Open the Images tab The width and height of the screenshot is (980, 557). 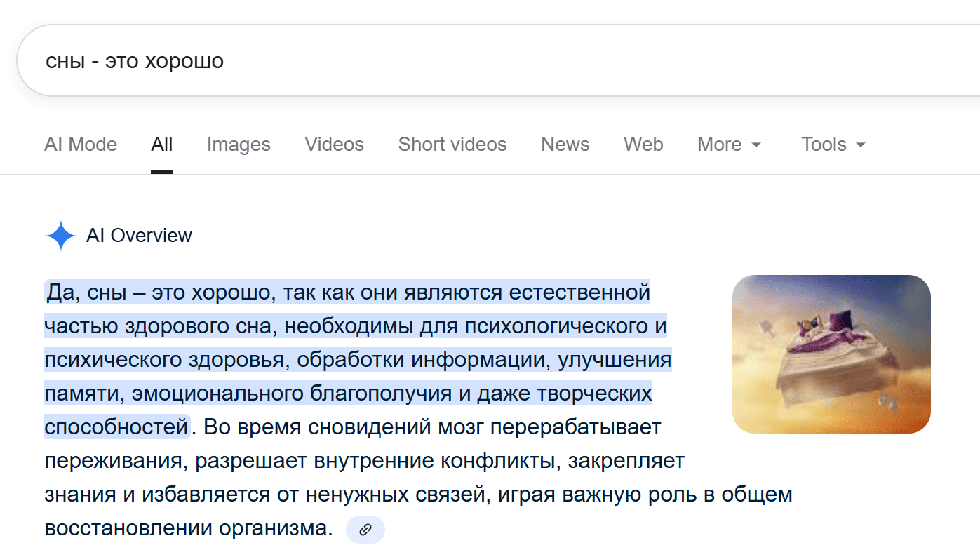pyautogui.click(x=239, y=145)
